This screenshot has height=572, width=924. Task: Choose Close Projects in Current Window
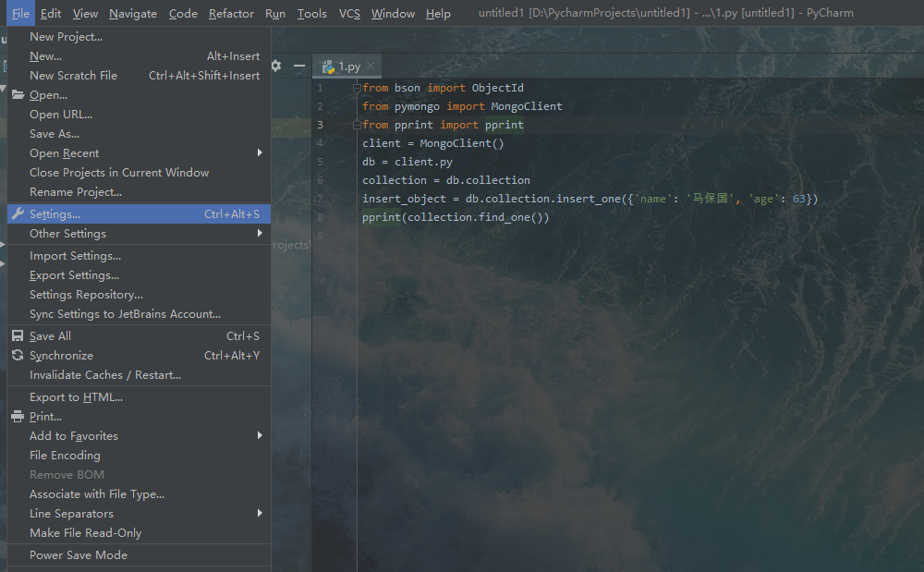point(140,173)
